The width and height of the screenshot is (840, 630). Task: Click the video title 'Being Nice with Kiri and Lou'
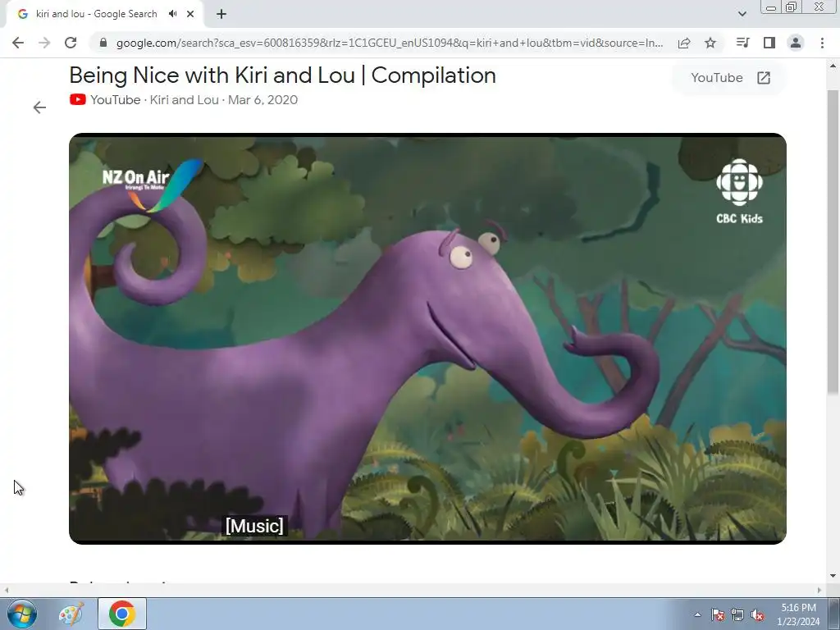click(x=282, y=75)
